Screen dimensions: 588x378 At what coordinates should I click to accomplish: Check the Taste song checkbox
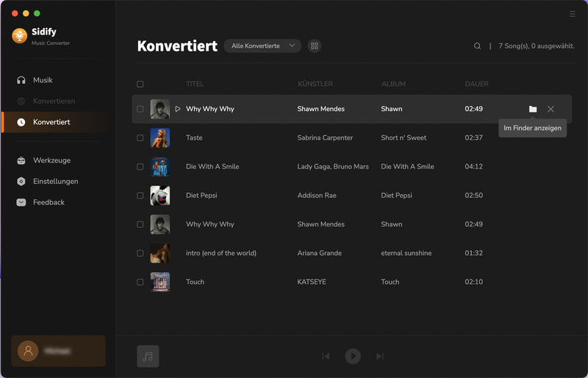[140, 138]
